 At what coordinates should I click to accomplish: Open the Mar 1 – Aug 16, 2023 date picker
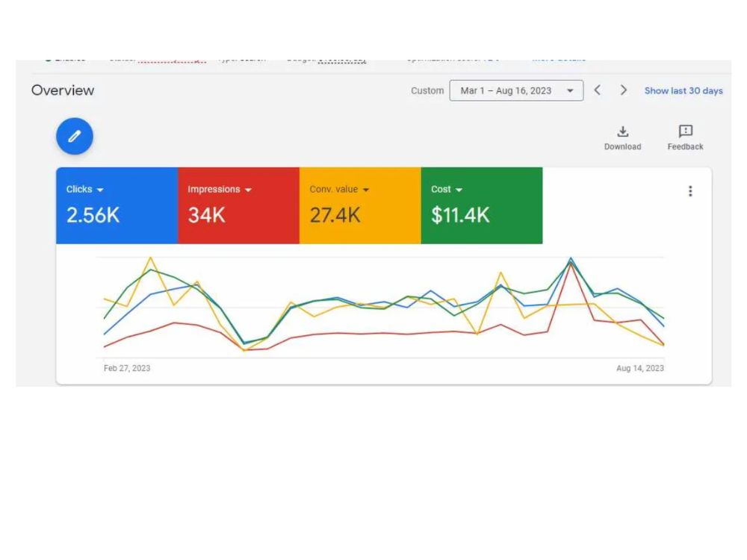click(516, 90)
